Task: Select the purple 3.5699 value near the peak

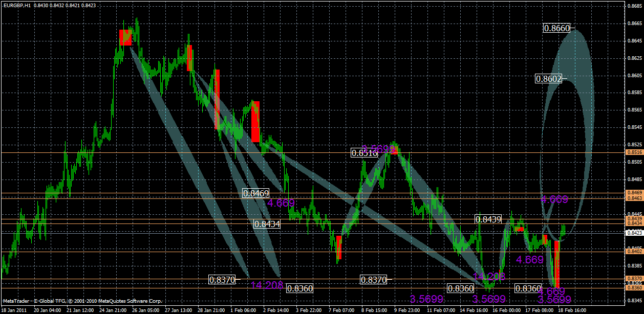Action: coord(377,150)
